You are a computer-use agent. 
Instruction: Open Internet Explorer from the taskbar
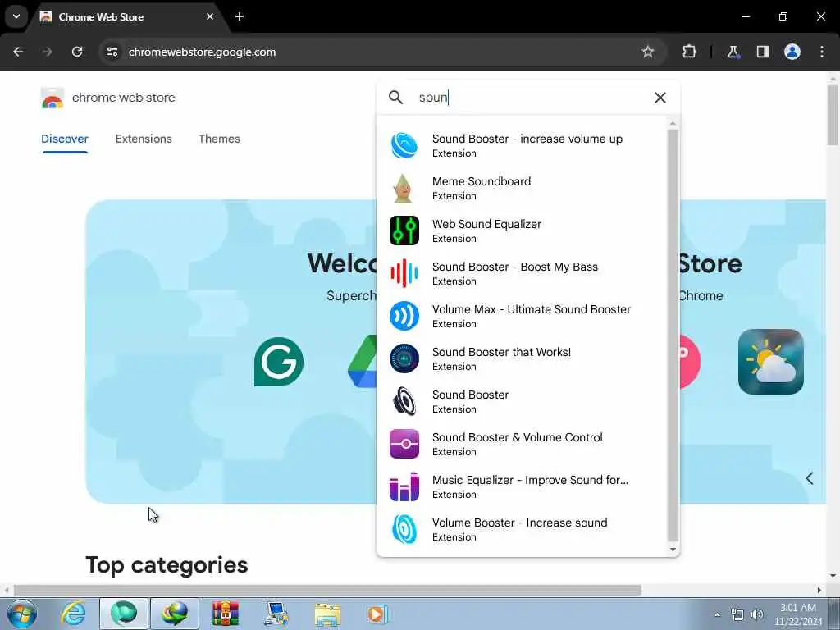[73, 614]
